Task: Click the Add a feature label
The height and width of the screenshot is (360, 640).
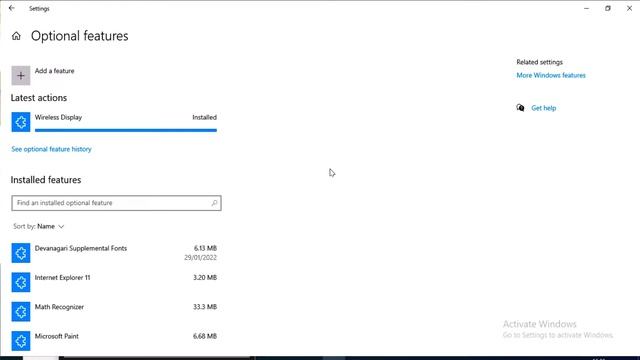Action: pyautogui.click(x=54, y=71)
